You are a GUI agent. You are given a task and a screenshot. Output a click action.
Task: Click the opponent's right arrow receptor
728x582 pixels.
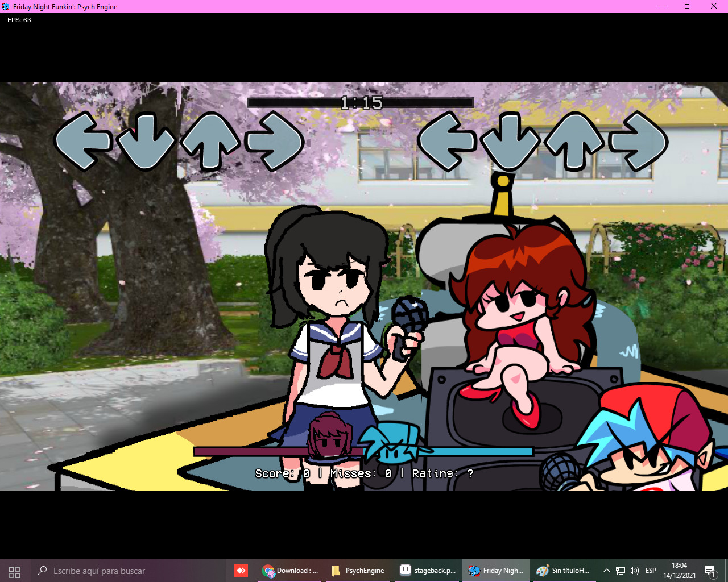(x=274, y=142)
